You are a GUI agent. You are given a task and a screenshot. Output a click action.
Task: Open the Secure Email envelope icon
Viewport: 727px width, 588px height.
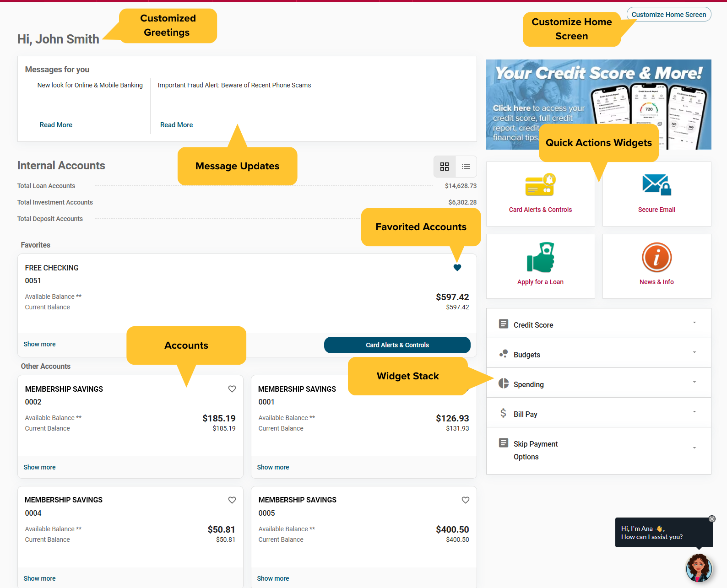[x=656, y=185]
